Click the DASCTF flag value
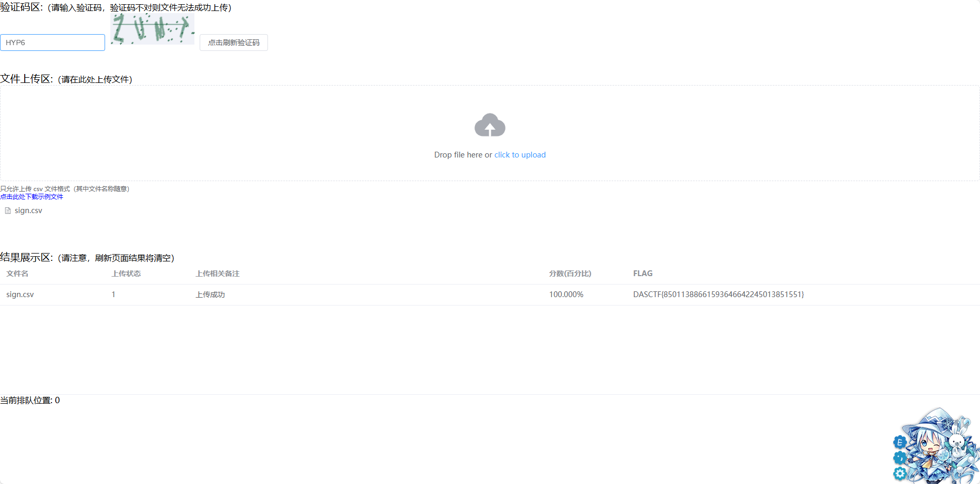Viewport: 980px width, 484px height. point(718,294)
